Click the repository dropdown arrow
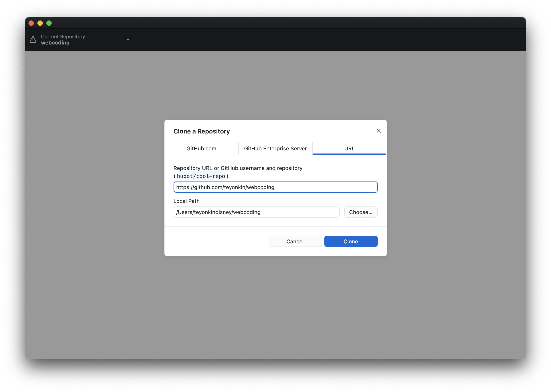 pos(128,40)
